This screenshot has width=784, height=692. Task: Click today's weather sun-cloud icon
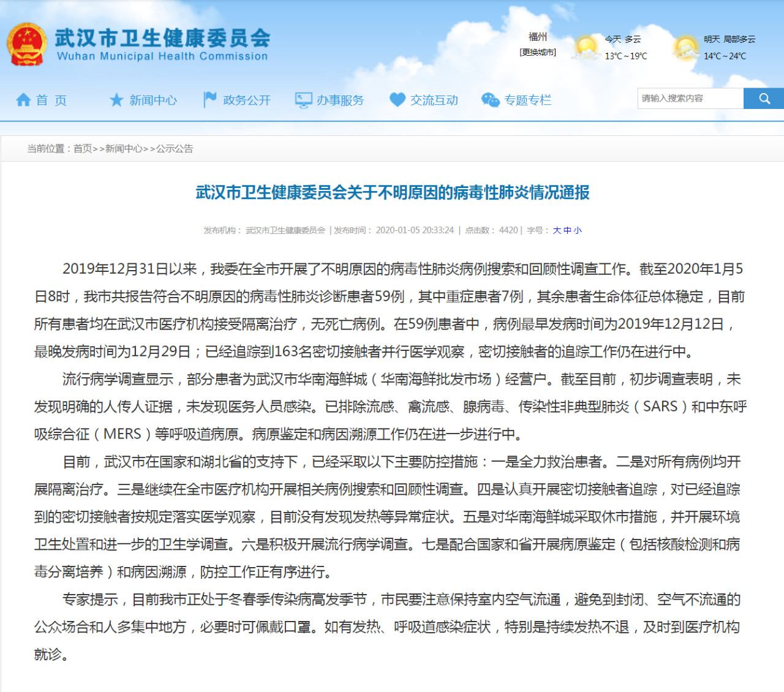pos(586,47)
